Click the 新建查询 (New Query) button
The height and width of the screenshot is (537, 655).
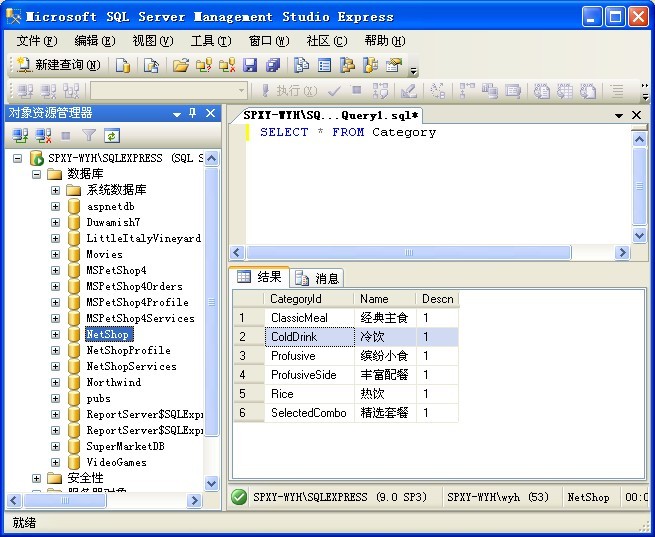point(58,65)
